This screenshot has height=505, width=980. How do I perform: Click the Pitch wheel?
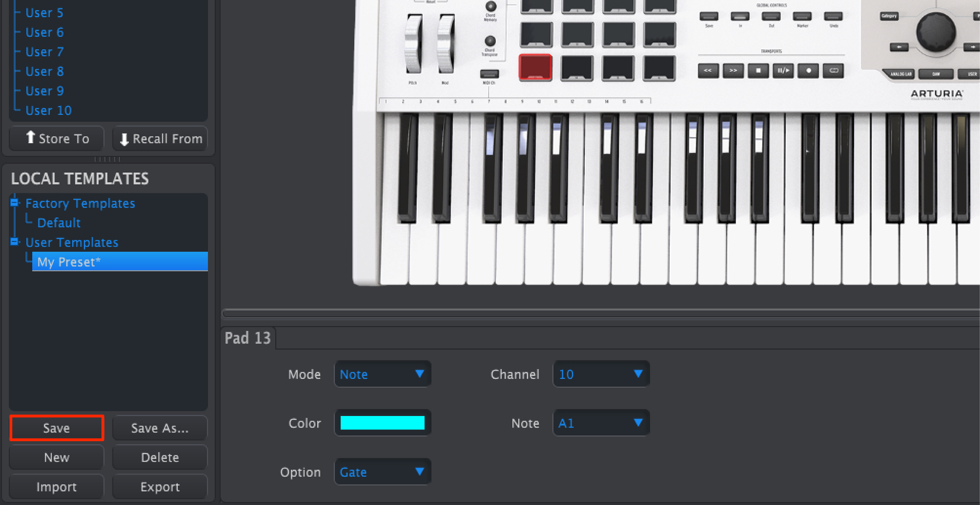pyautogui.click(x=413, y=44)
